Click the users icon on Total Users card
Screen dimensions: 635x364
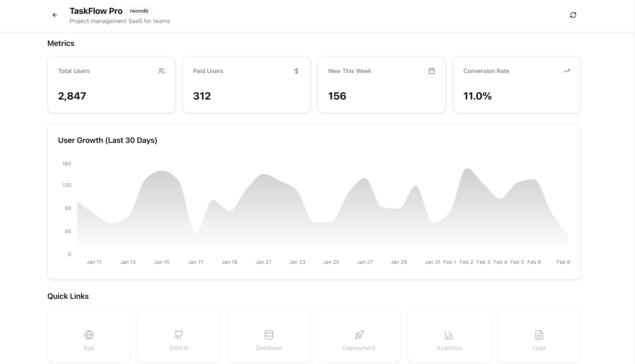[x=161, y=71]
